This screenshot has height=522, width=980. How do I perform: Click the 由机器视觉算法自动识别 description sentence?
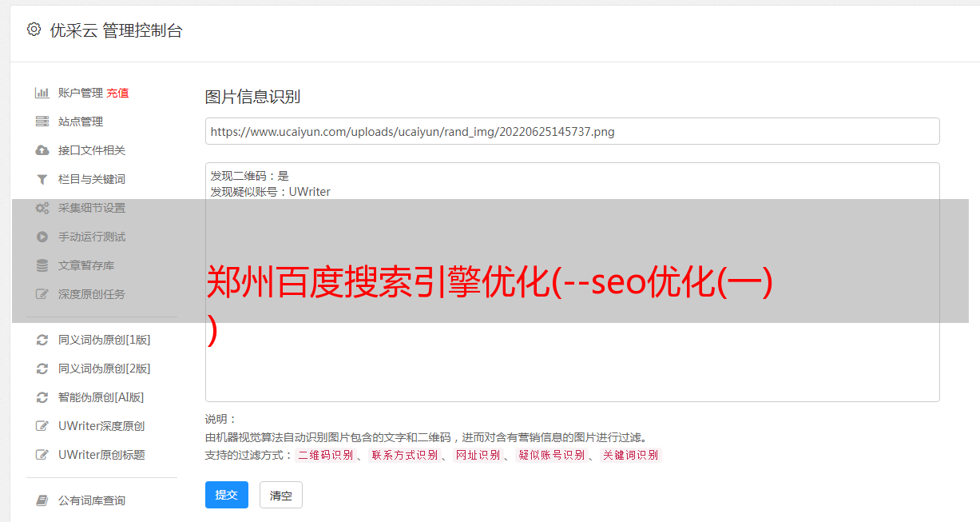point(426,437)
